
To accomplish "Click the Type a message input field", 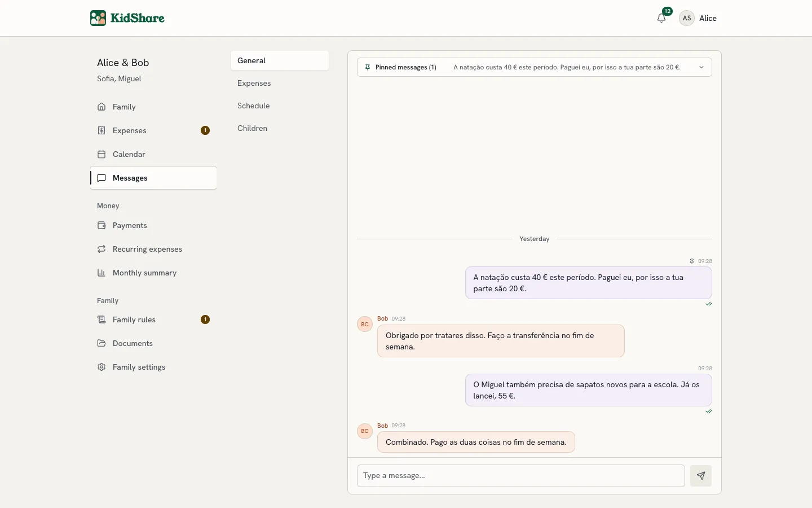I will (x=521, y=476).
